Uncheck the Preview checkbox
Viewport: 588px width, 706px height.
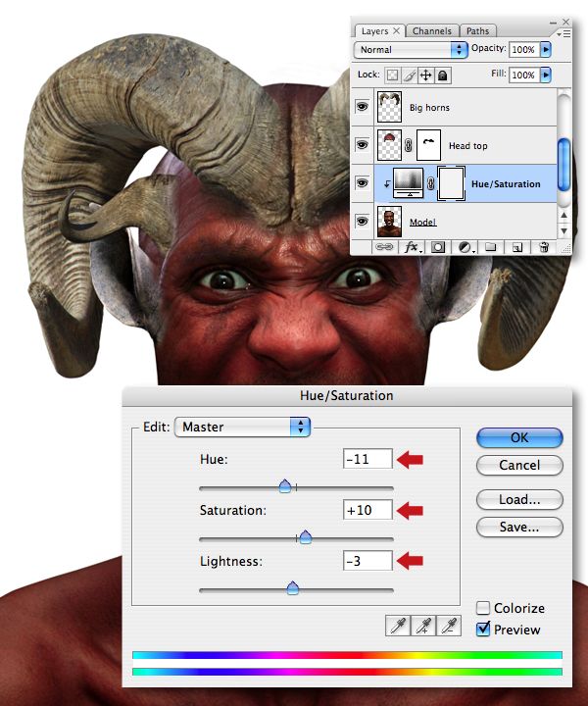[483, 629]
